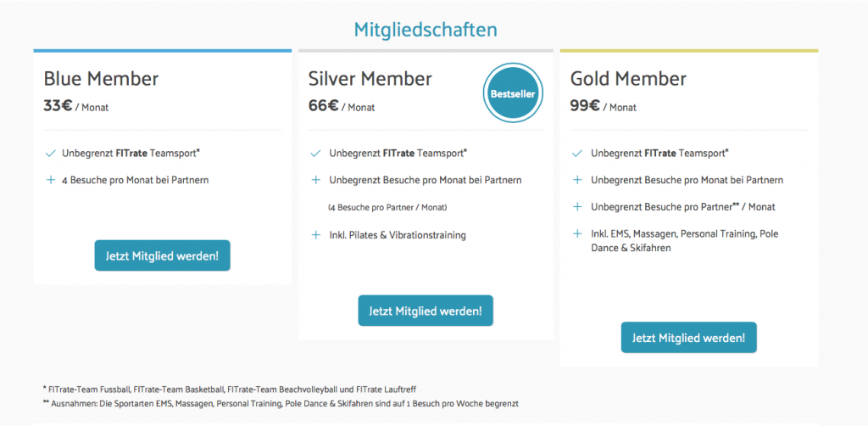Join Blue Member via Jetzt Mitglied werden
Image resolution: width=868 pixels, height=426 pixels.
coord(162,255)
